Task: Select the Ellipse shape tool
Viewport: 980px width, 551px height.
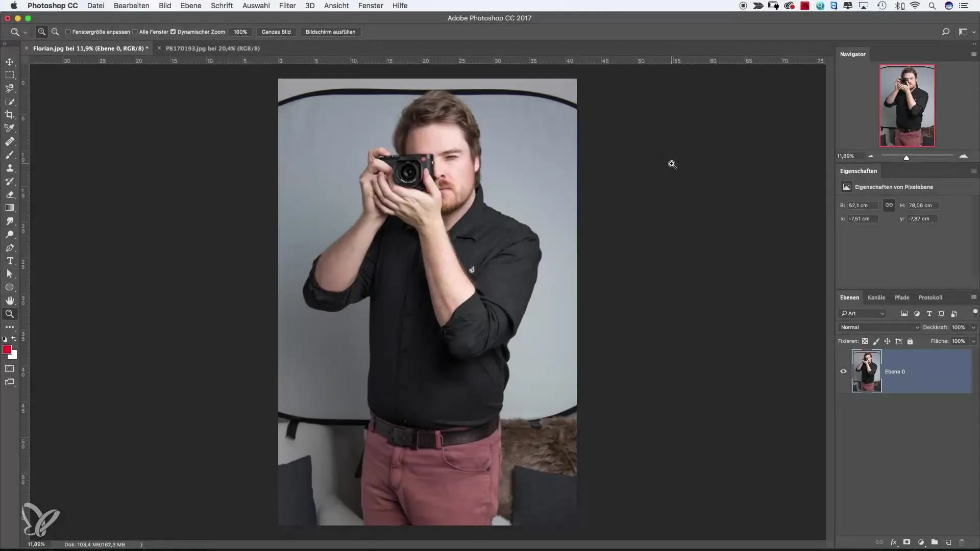Action: (x=10, y=287)
